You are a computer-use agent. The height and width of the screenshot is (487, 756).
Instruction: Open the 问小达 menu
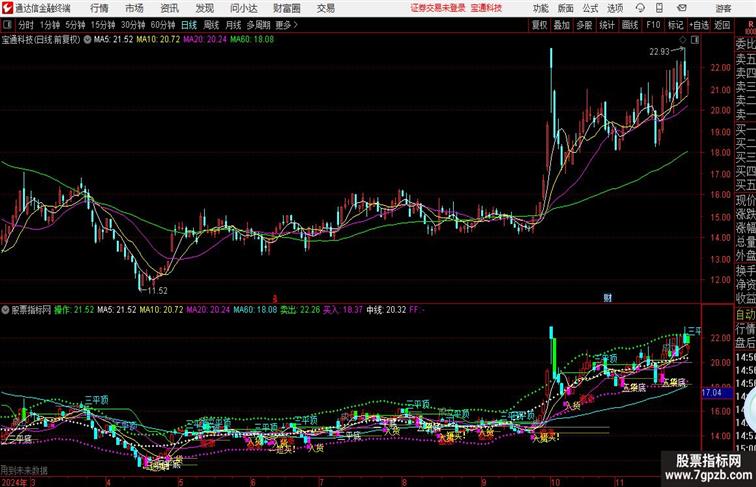243,8
